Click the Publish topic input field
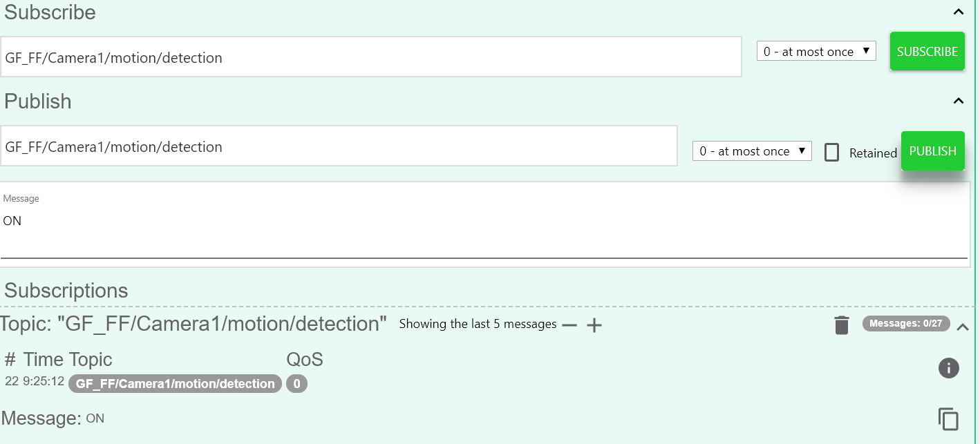 click(x=339, y=146)
